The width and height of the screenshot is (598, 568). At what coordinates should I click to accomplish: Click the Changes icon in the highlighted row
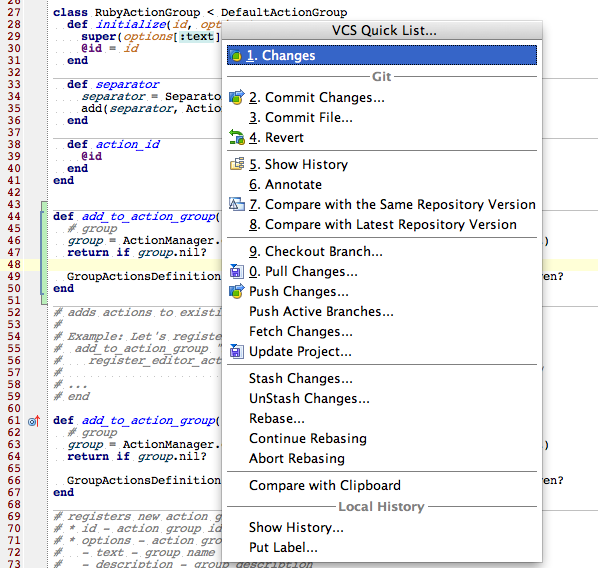(236, 56)
